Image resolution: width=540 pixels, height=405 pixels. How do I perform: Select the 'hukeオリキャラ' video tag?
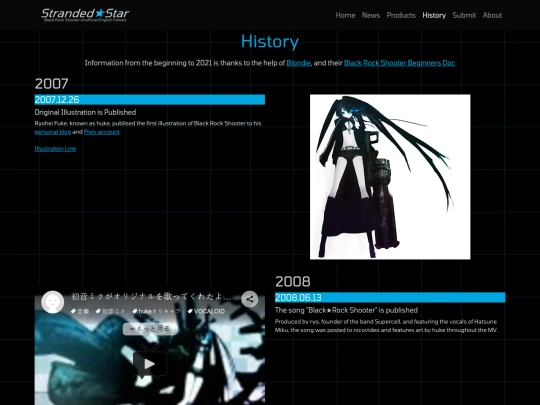click(x=156, y=311)
